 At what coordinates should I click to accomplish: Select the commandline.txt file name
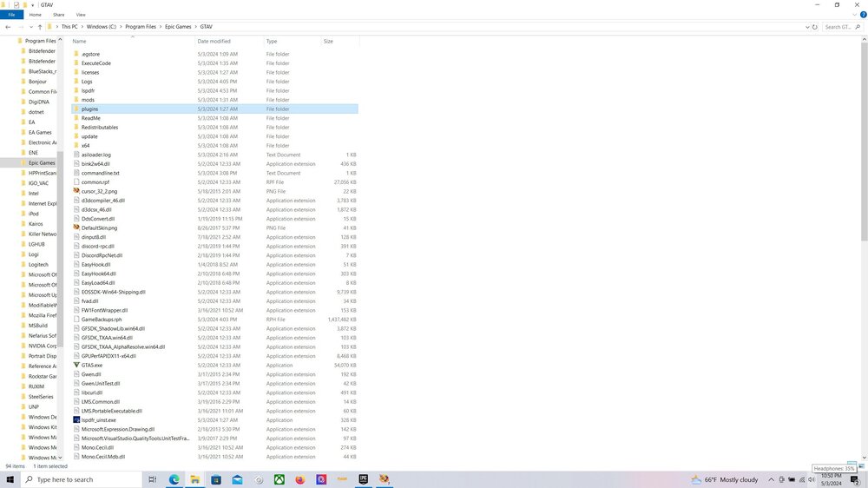click(x=100, y=173)
